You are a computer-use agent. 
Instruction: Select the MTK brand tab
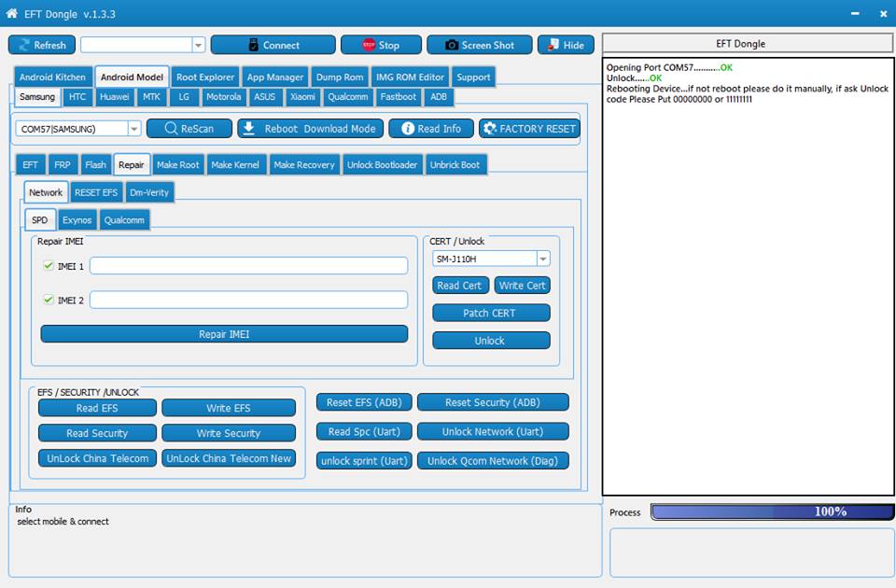coord(151,96)
